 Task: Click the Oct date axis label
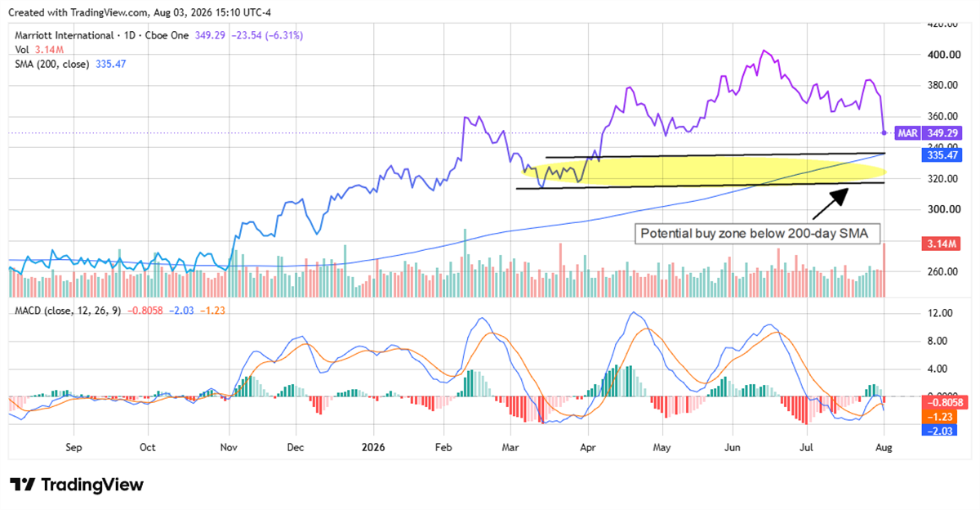(148, 448)
